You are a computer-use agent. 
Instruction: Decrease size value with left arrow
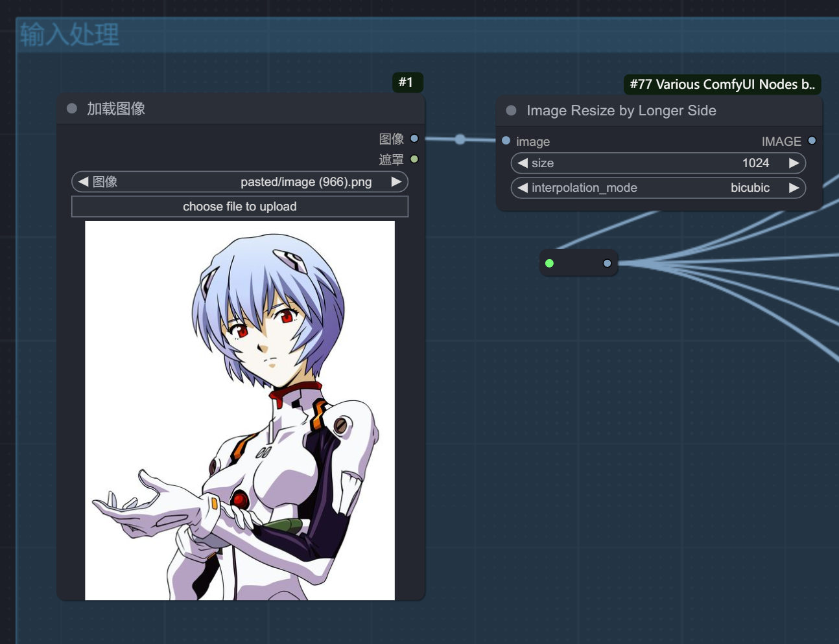pyautogui.click(x=523, y=163)
